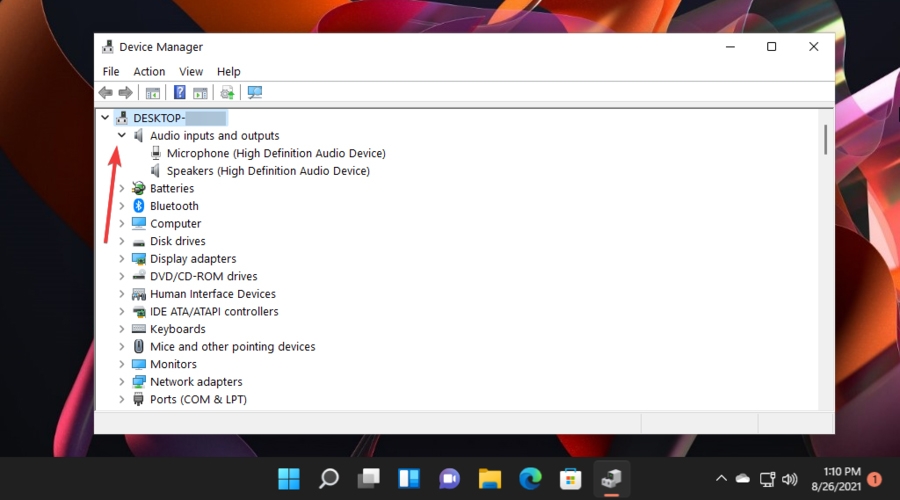Select Microphone (High Definition Audio Device)
The height and width of the screenshot is (500, 900).
pos(276,153)
